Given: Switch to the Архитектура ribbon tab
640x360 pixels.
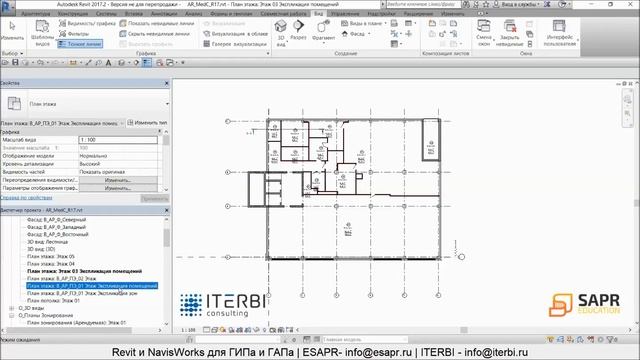Looking at the screenshot, I should (36, 13).
